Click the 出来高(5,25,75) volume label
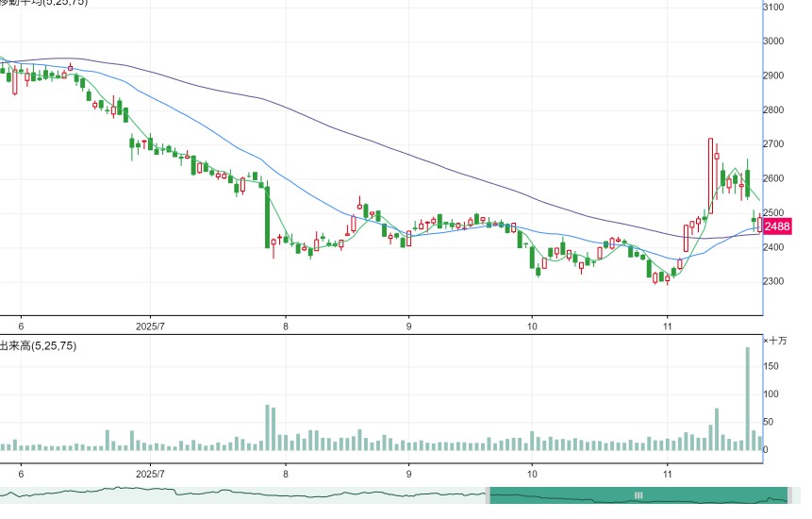This screenshot has height=519, width=812. click(38, 345)
